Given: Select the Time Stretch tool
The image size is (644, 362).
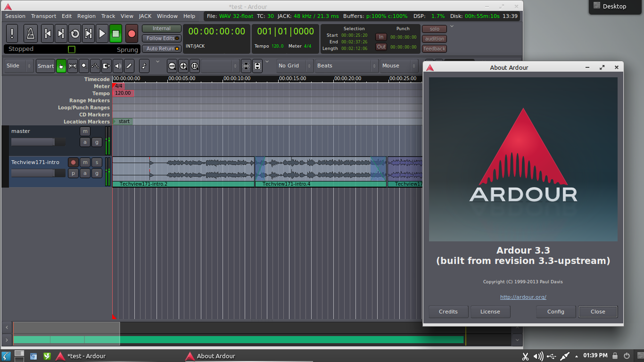Looking at the screenshot, I should pos(107,66).
